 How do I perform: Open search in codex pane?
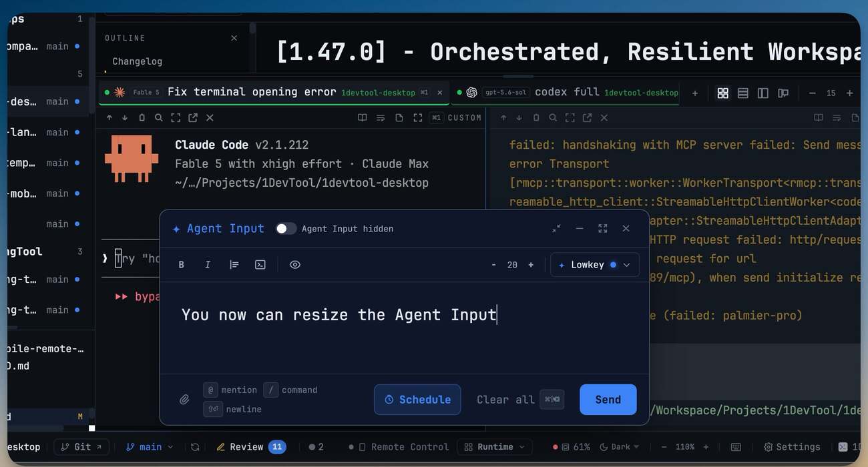553,117
